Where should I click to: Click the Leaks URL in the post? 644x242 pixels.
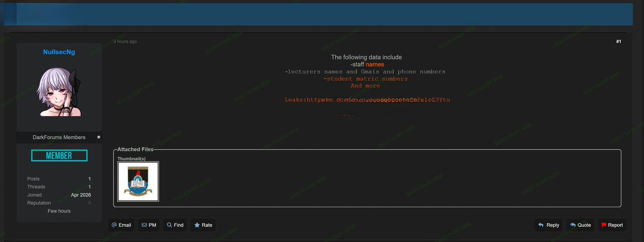pos(378,100)
